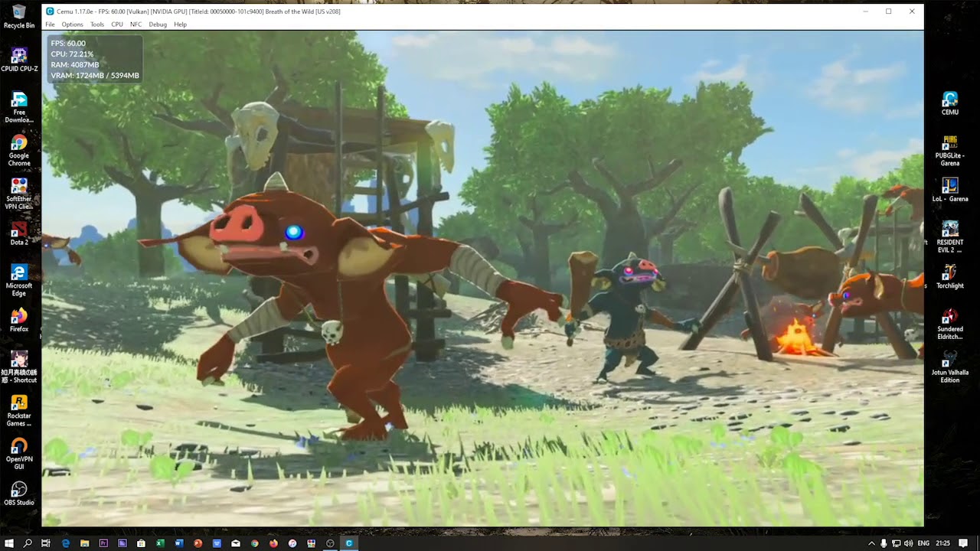Open Chrome from the taskbar
980x551 pixels.
[x=255, y=543]
